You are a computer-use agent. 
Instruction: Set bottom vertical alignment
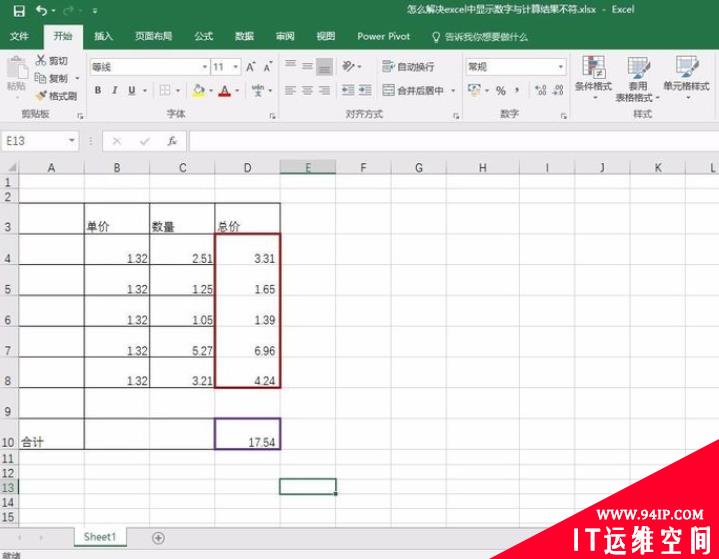(324, 67)
